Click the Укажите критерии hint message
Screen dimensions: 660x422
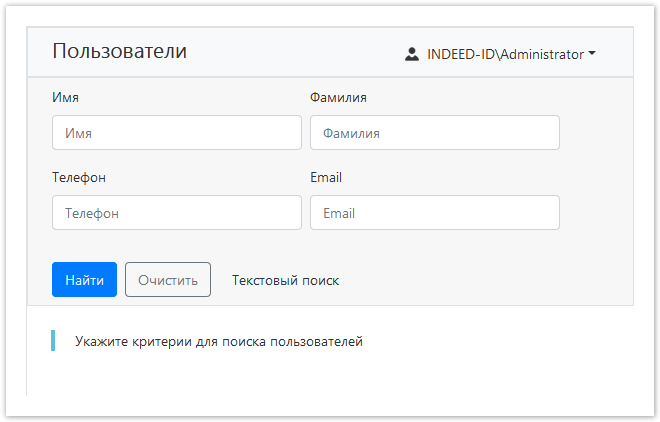click(218, 341)
